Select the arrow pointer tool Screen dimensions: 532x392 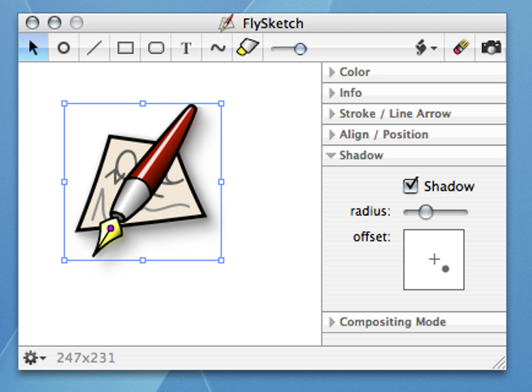coord(33,48)
